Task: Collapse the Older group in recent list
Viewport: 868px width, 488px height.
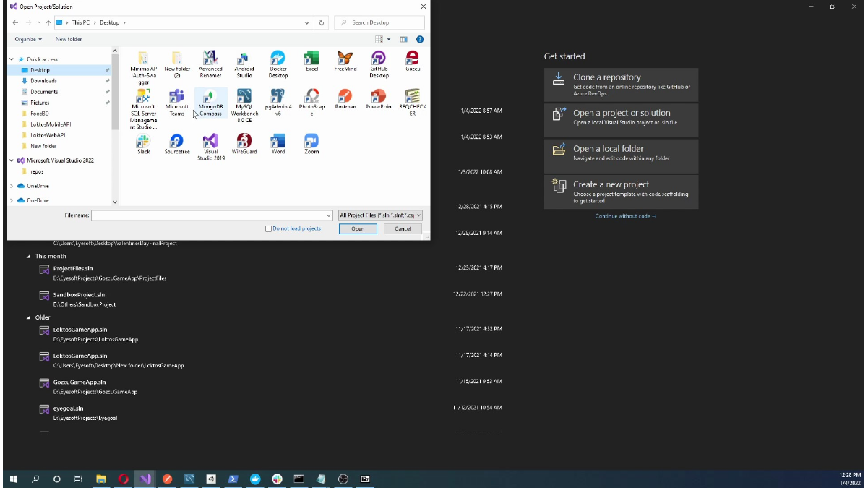Action: tap(29, 317)
